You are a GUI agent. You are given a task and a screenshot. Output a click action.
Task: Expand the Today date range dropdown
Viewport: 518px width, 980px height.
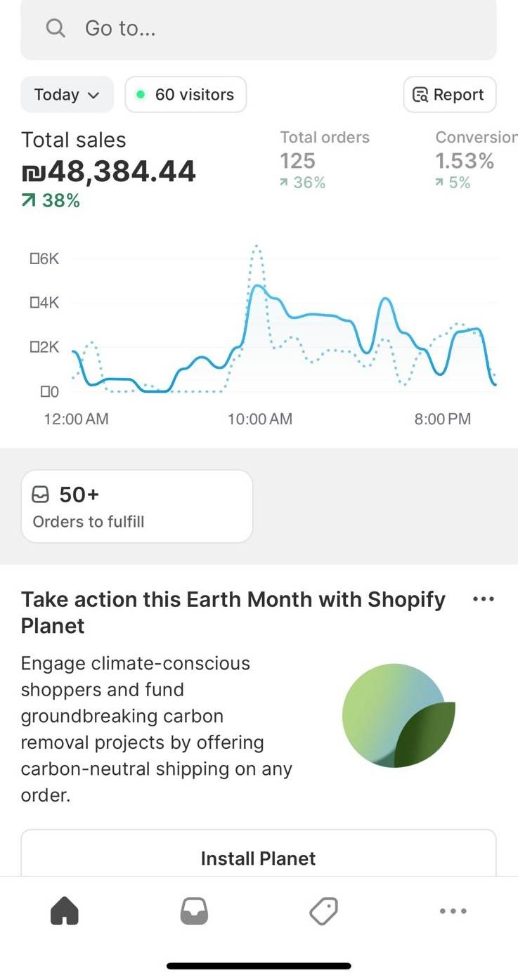pyautogui.click(x=67, y=94)
